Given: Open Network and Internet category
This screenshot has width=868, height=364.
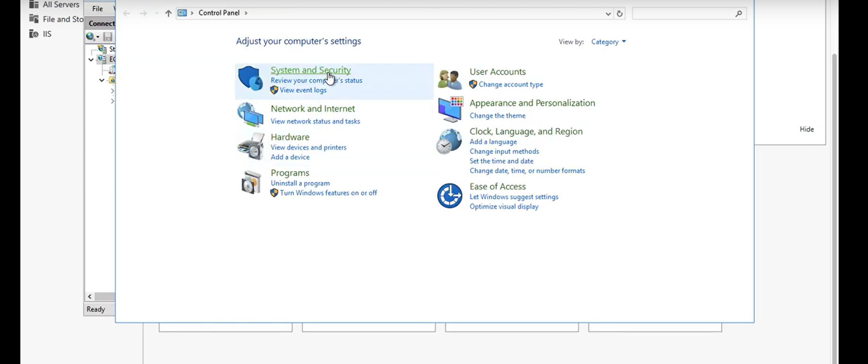Looking at the screenshot, I should tap(313, 108).
